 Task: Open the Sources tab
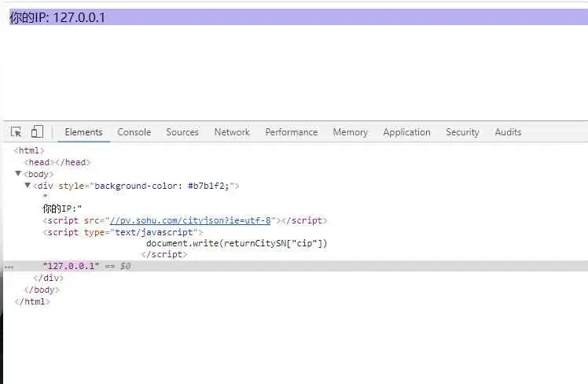[182, 132]
